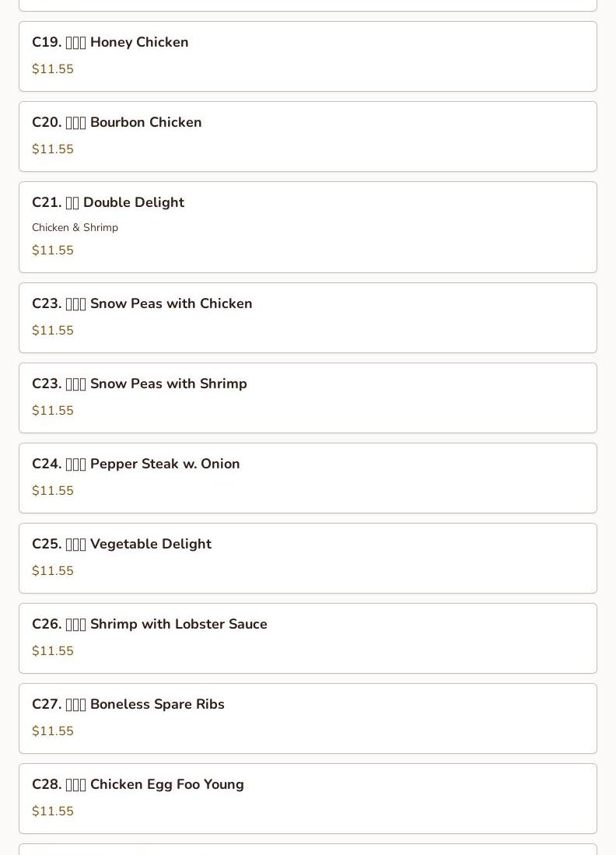Viewport: 616px width, 855px height.
Task: Open C25 Vegetable Delight item
Action: pos(308,559)
